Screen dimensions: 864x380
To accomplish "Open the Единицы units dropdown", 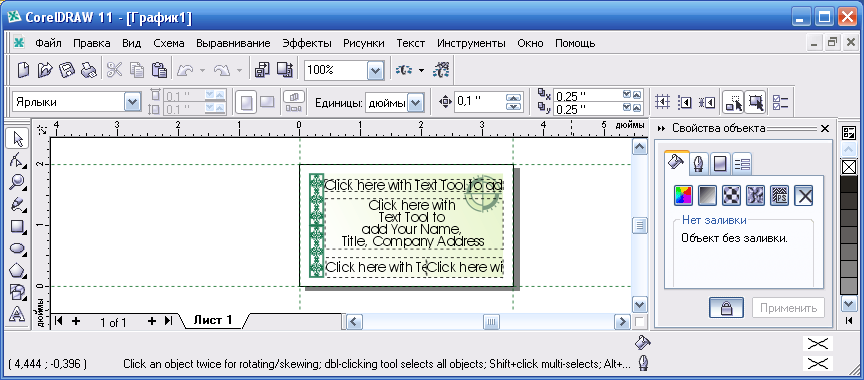I will [x=415, y=102].
